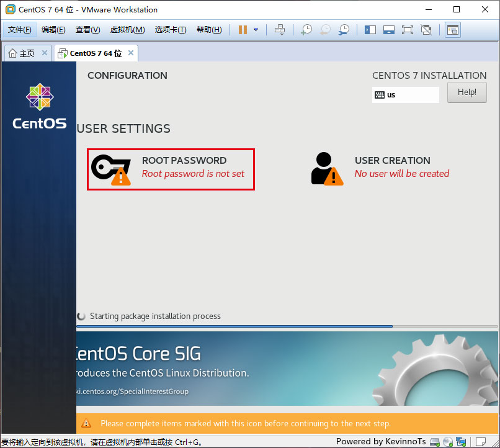
Task: Open the snapshot manager wrench icon
Action: (344, 30)
